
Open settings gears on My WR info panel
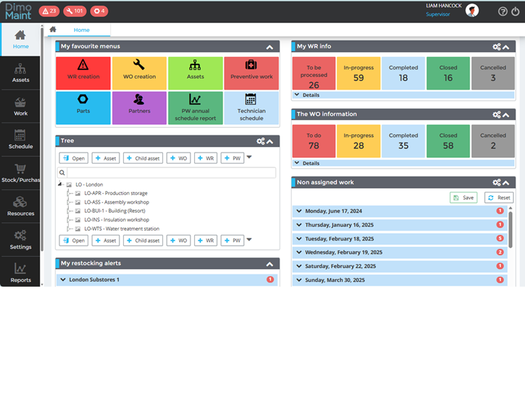tap(496, 47)
